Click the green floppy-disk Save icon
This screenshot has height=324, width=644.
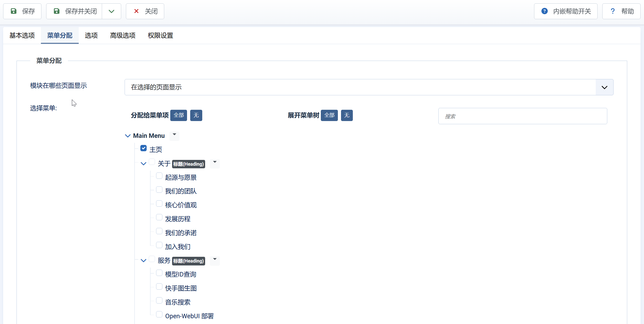[14, 11]
